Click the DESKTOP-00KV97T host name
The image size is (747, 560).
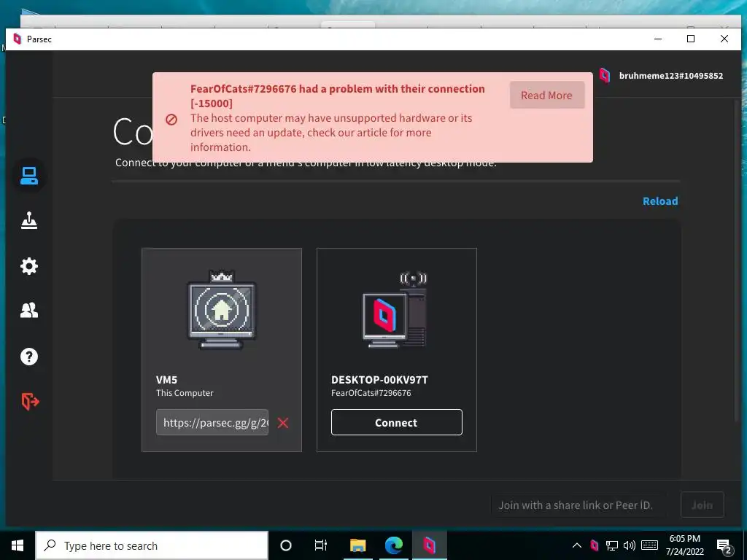coord(379,380)
